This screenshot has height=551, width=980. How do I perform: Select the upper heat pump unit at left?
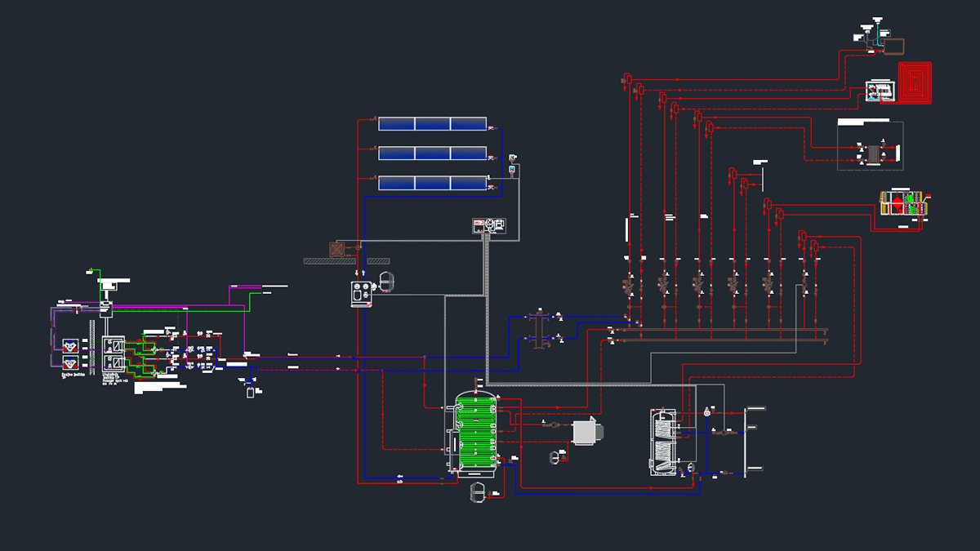tap(71, 345)
